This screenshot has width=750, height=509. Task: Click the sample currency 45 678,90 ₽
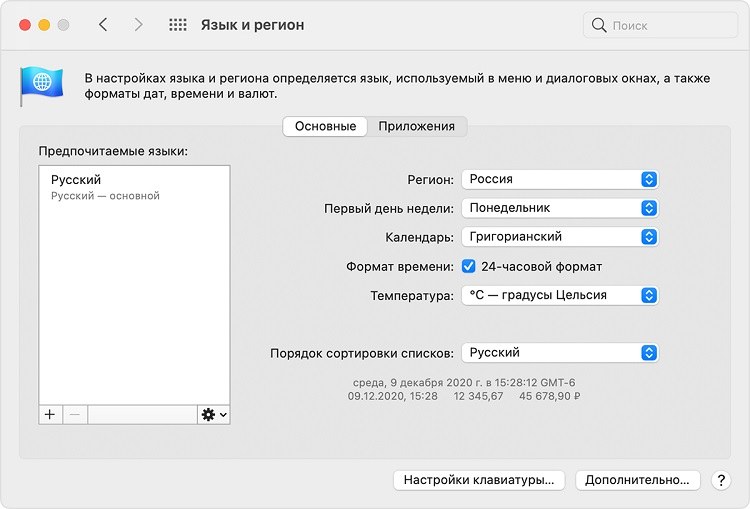550,396
